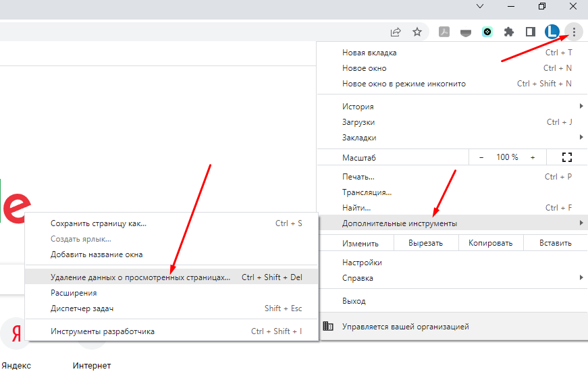This screenshot has width=588, height=380.
Task: Open Инструменты разработчика from submenu
Action: click(x=103, y=331)
